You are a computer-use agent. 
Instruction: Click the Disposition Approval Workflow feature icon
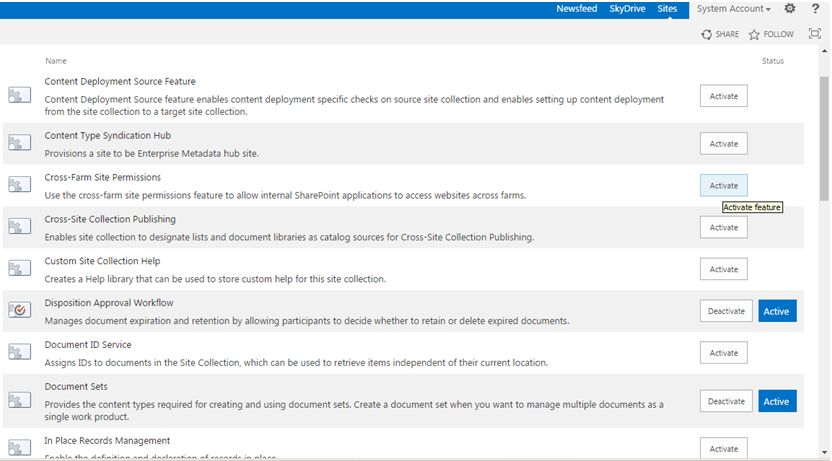20,310
